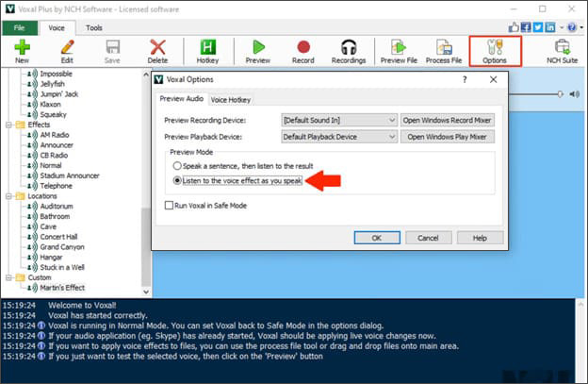
Task: Open the NCH Suite icon
Action: tap(563, 48)
